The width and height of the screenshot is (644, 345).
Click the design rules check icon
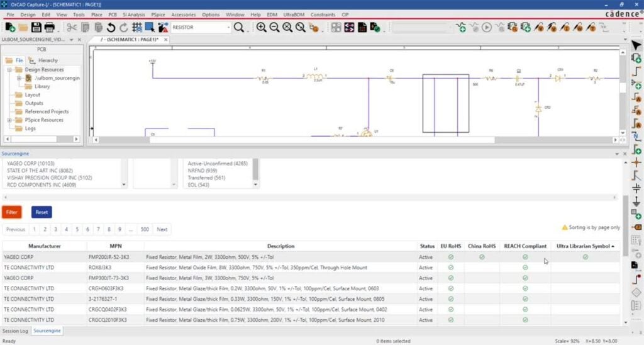375,28
